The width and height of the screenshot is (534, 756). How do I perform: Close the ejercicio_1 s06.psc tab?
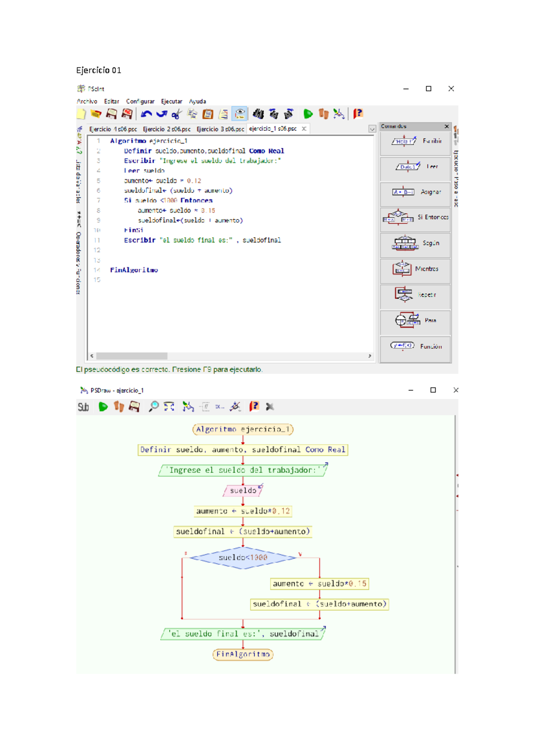(304, 129)
